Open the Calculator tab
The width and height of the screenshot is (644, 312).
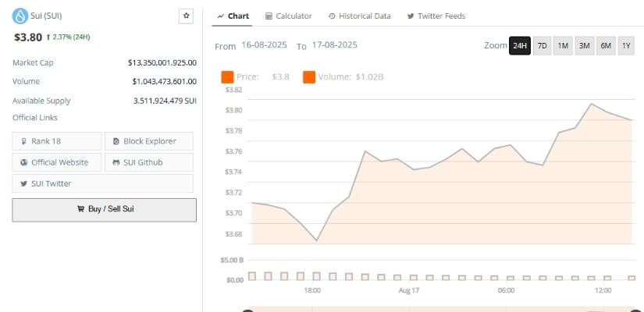288,16
